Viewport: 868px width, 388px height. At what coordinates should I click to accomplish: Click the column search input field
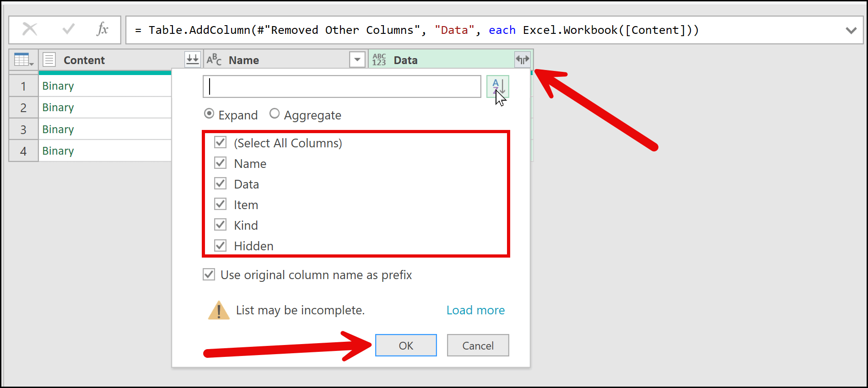point(342,86)
